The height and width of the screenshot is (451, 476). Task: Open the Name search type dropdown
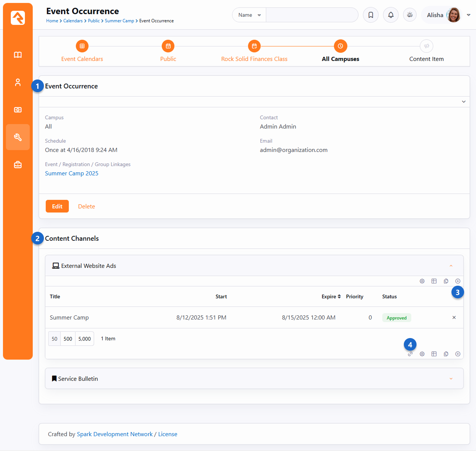[x=249, y=15]
